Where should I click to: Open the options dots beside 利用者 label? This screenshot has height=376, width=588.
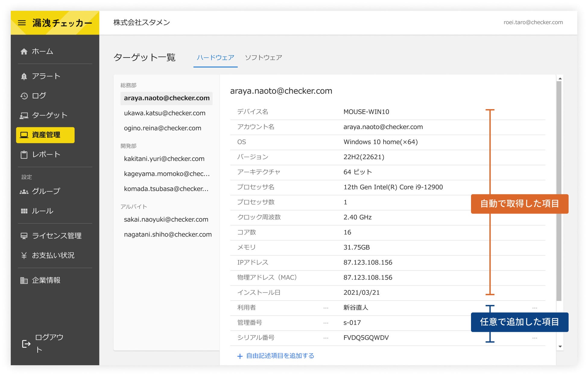pos(326,308)
